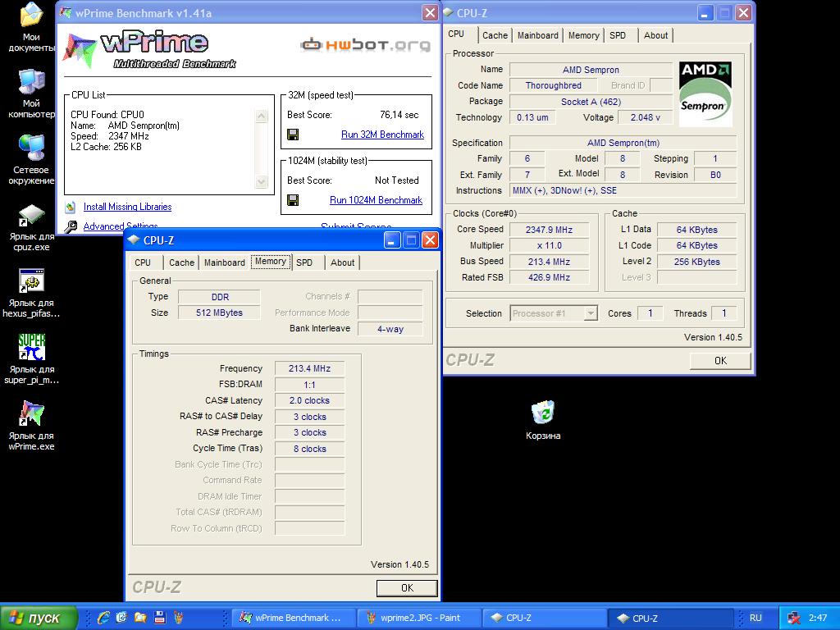Select the hexus_pifast shortcut icon
Viewport: 840px width, 630px height.
(31, 281)
